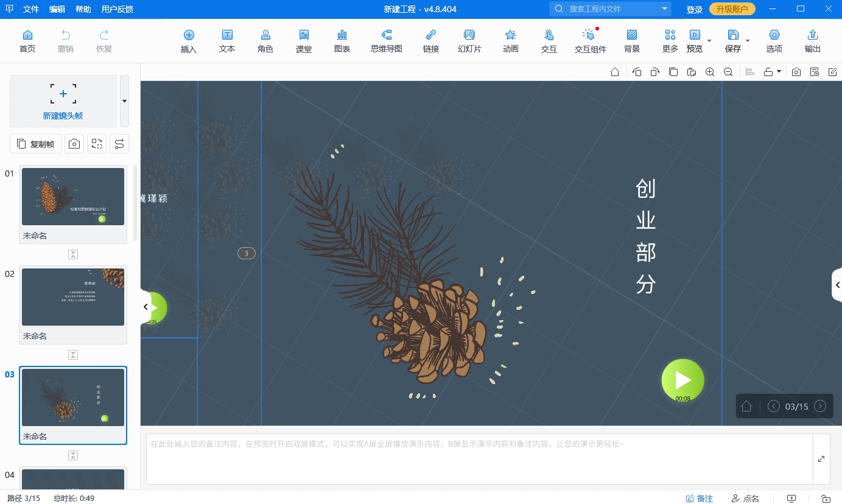
Task: Open the 课堂 (Classroom) tool
Action: [x=304, y=41]
